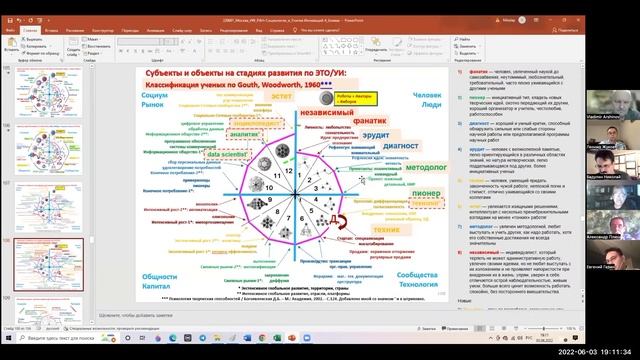Start slideshow from quick access toolbar icon
The image size is (640, 360).
pos(40,20)
